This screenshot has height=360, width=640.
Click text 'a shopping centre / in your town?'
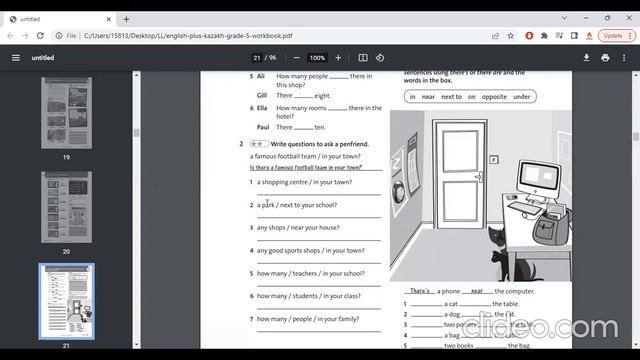304,182
